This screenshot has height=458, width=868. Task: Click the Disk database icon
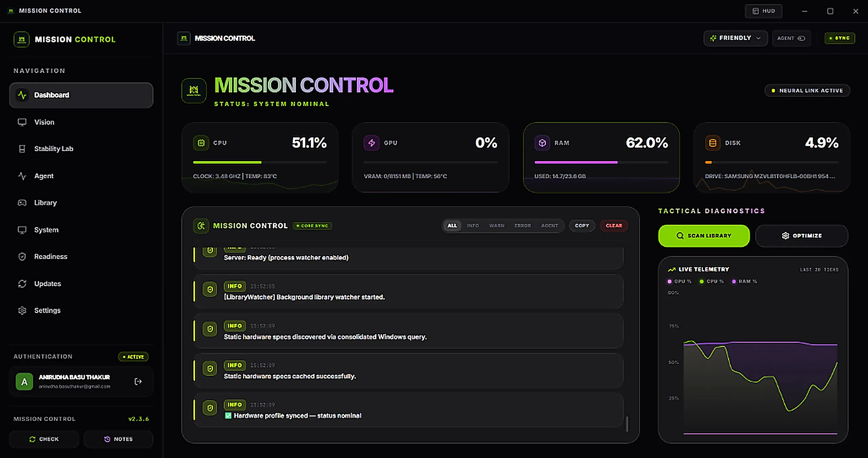point(713,143)
